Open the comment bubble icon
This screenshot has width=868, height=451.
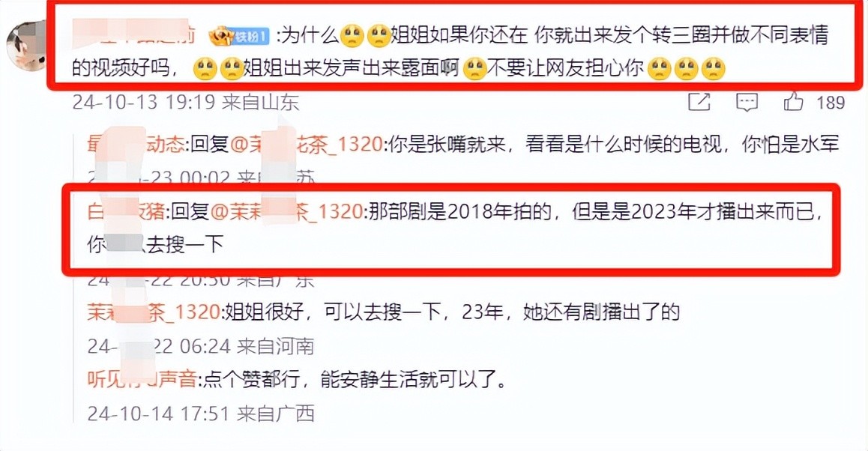pyautogui.click(x=747, y=102)
